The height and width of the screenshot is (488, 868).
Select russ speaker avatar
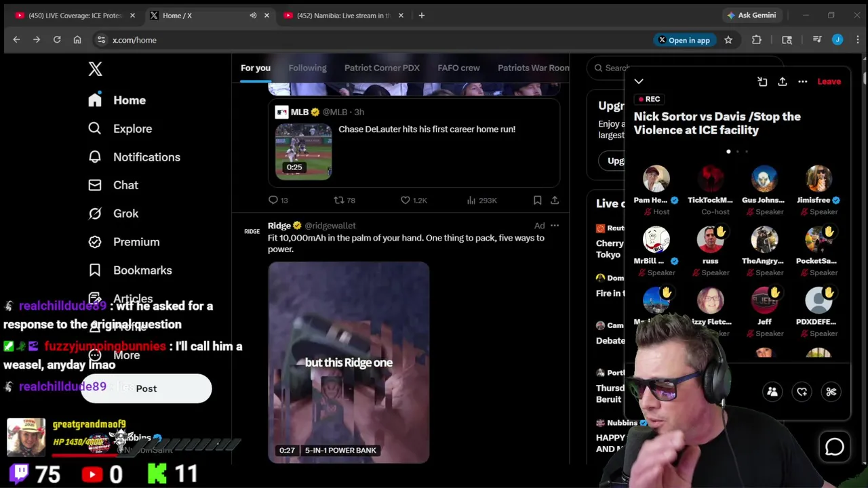click(x=710, y=240)
